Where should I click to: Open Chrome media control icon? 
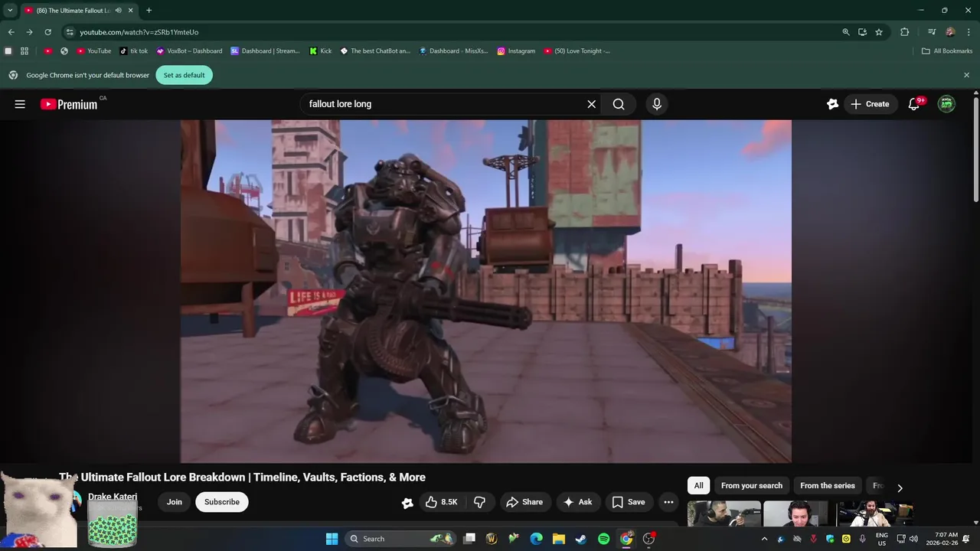click(932, 32)
